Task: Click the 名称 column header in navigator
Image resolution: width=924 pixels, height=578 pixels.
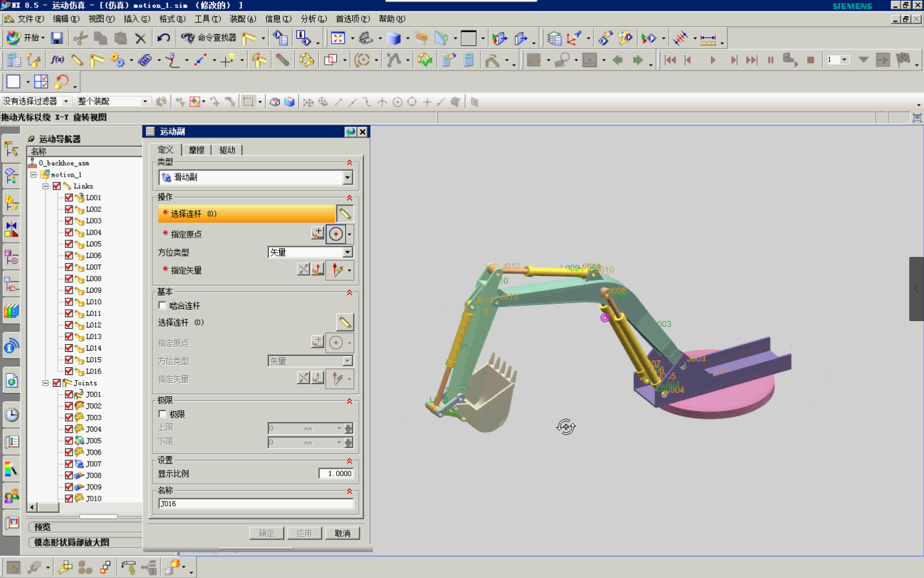Action: (85, 151)
